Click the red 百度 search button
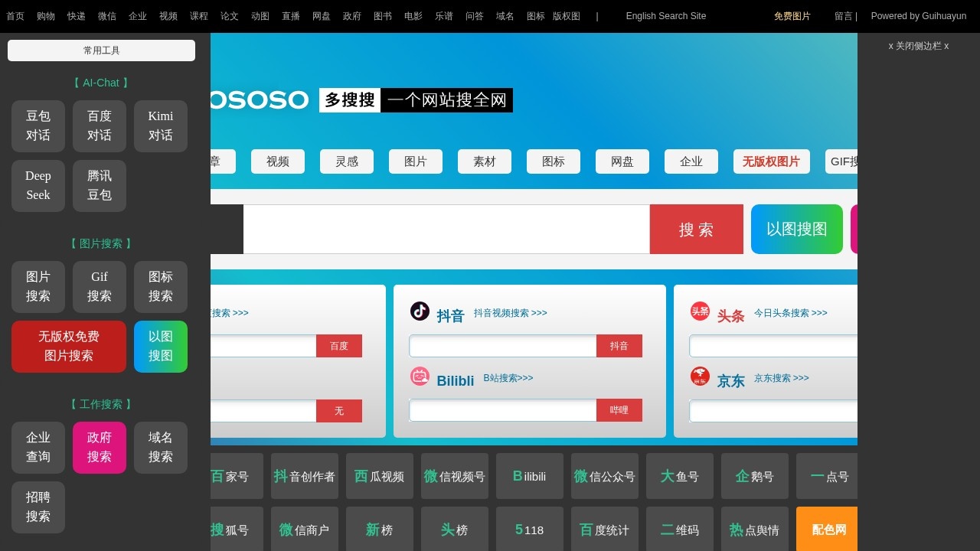The image size is (980, 551). coord(339,346)
